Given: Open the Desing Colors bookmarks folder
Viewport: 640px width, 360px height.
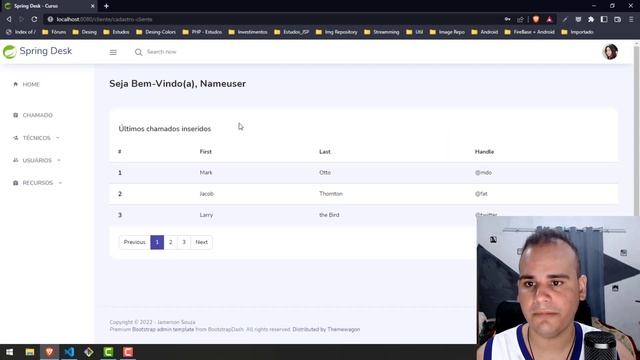Looking at the screenshot, I should [x=156, y=32].
